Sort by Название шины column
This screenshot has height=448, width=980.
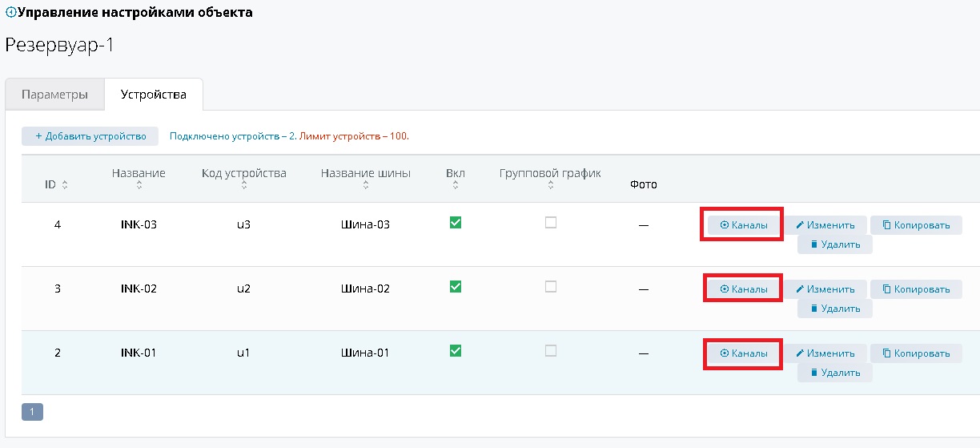tap(365, 174)
